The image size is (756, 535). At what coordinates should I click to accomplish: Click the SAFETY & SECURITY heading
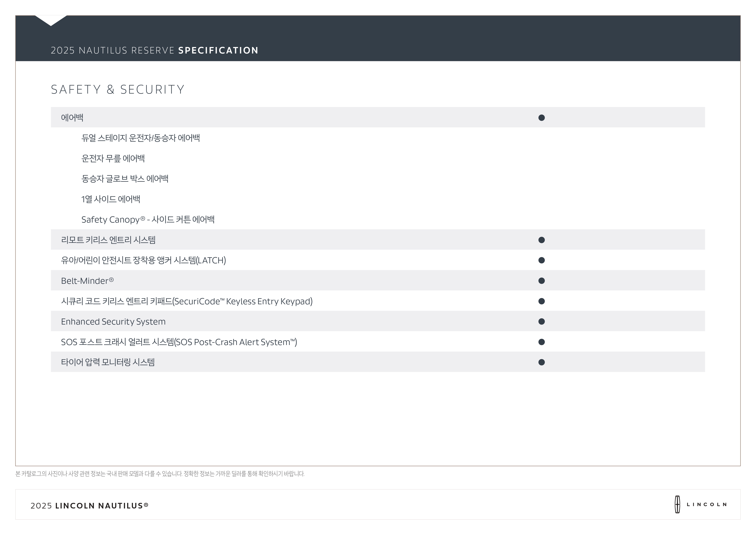coord(118,90)
